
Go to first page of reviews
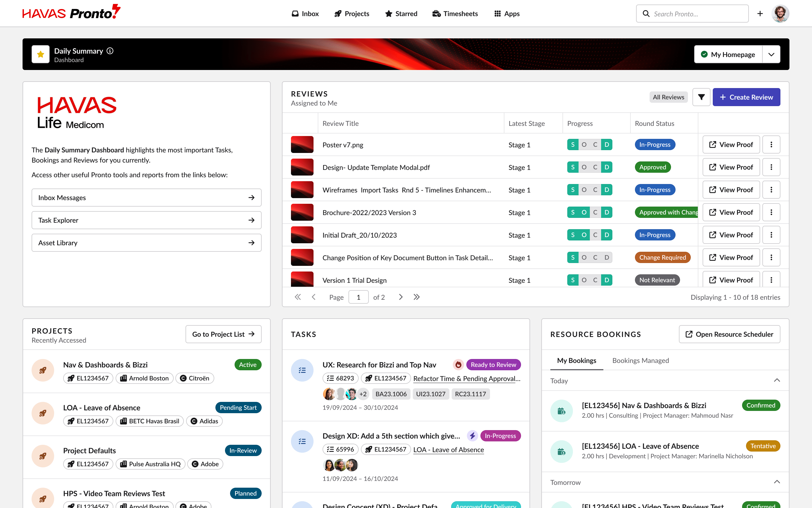pos(298,297)
